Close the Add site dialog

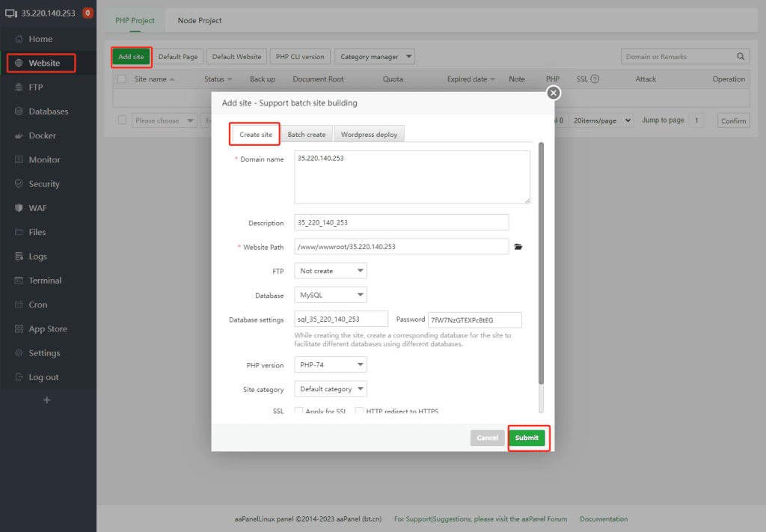pyautogui.click(x=553, y=93)
